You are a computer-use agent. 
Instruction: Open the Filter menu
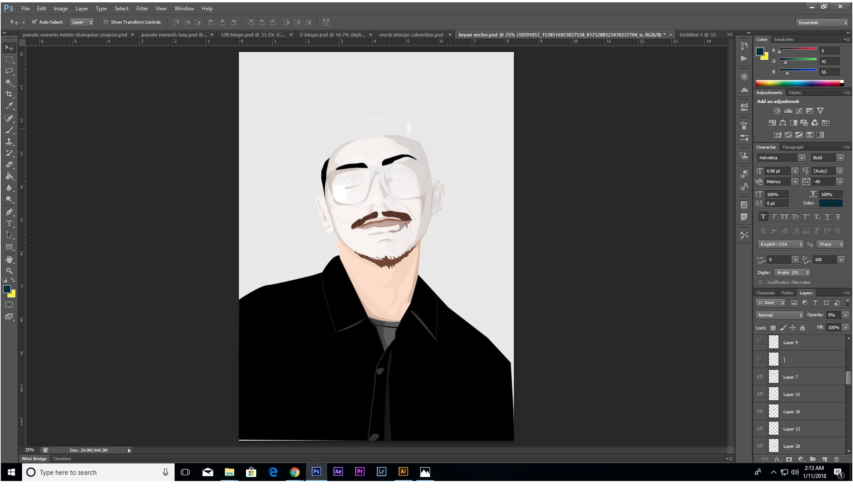pos(142,9)
